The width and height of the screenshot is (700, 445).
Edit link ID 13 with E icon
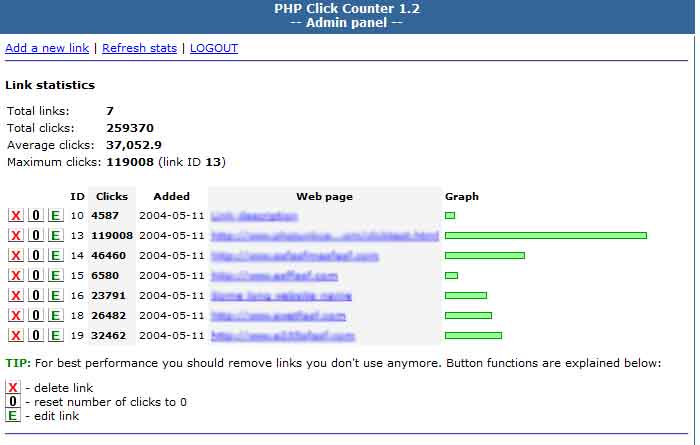click(x=56, y=236)
